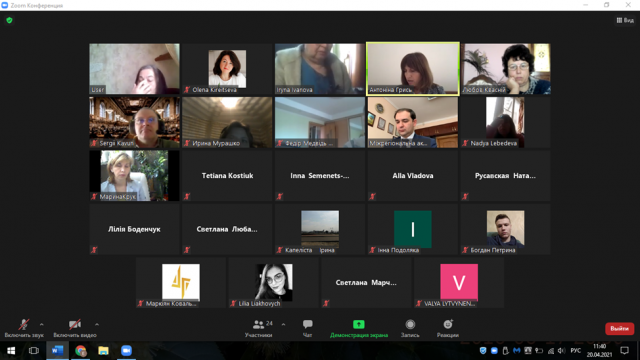The height and width of the screenshot is (360, 640).
Task: Leave the meeting with Выйти button
Action: coord(619,329)
